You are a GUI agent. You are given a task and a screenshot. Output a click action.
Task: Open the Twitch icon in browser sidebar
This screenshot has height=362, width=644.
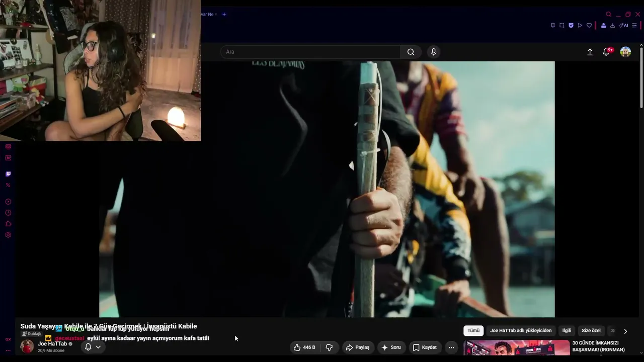[8, 174]
